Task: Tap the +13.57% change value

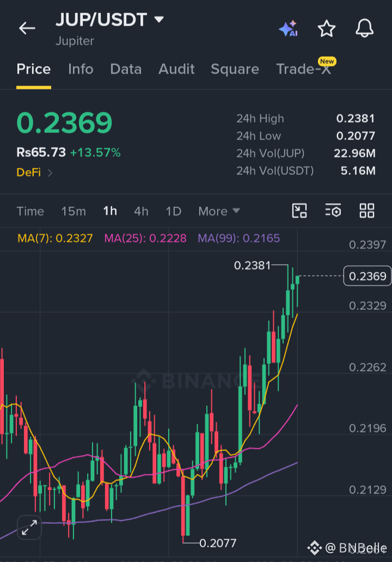Action: 95,152
